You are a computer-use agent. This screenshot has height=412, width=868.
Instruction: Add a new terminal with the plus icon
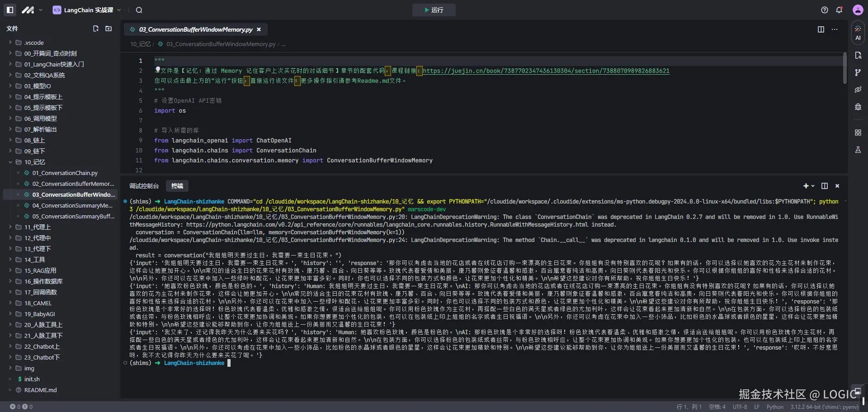(x=806, y=186)
